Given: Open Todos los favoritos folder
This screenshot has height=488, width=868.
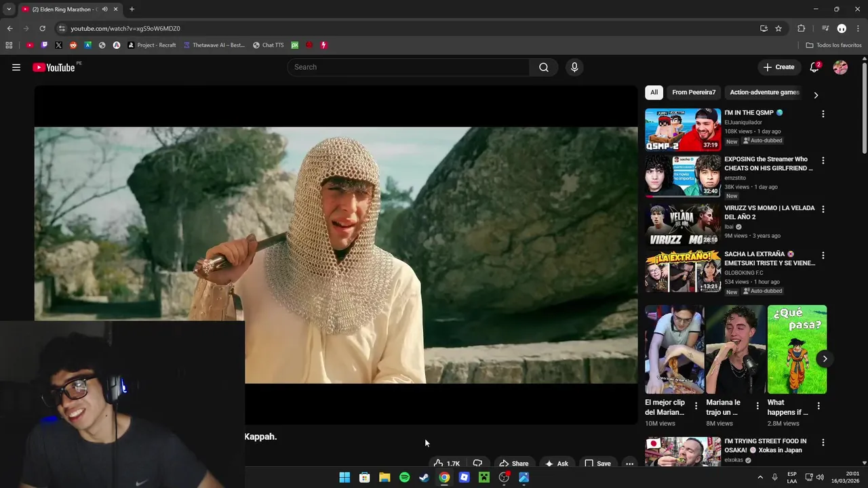Looking at the screenshot, I should tap(833, 45).
